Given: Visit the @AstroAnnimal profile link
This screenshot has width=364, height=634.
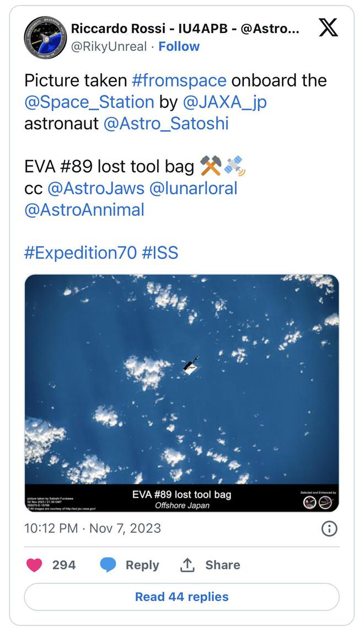Looking at the screenshot, I should click(x=84, y=210).
